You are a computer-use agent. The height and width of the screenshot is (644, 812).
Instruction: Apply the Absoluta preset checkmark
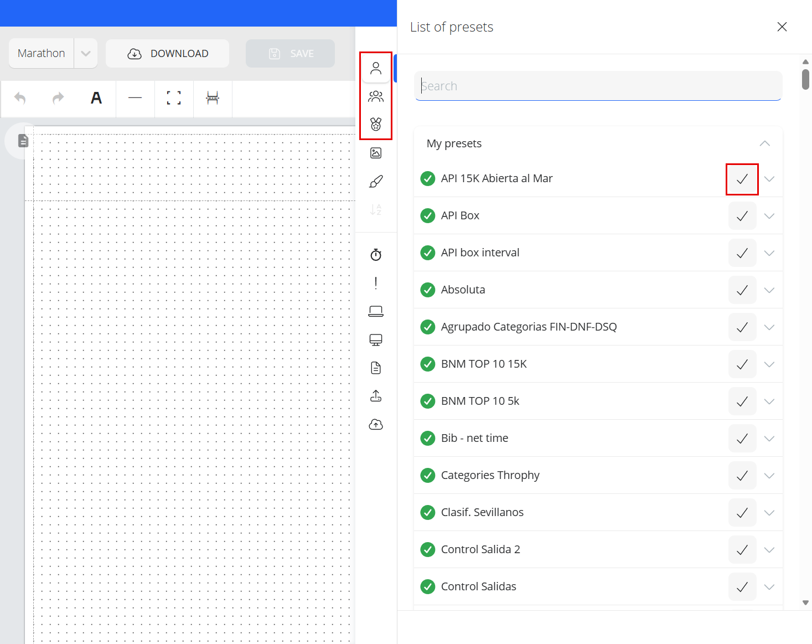coord(742,290)
